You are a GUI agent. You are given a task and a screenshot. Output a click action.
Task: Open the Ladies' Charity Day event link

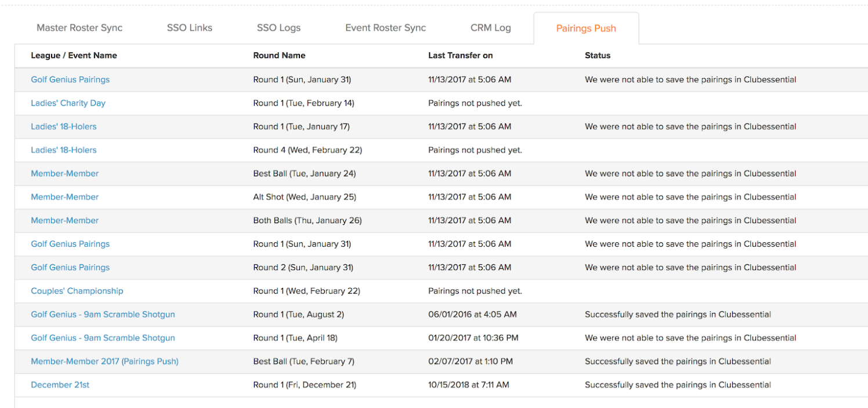point(68,103)
